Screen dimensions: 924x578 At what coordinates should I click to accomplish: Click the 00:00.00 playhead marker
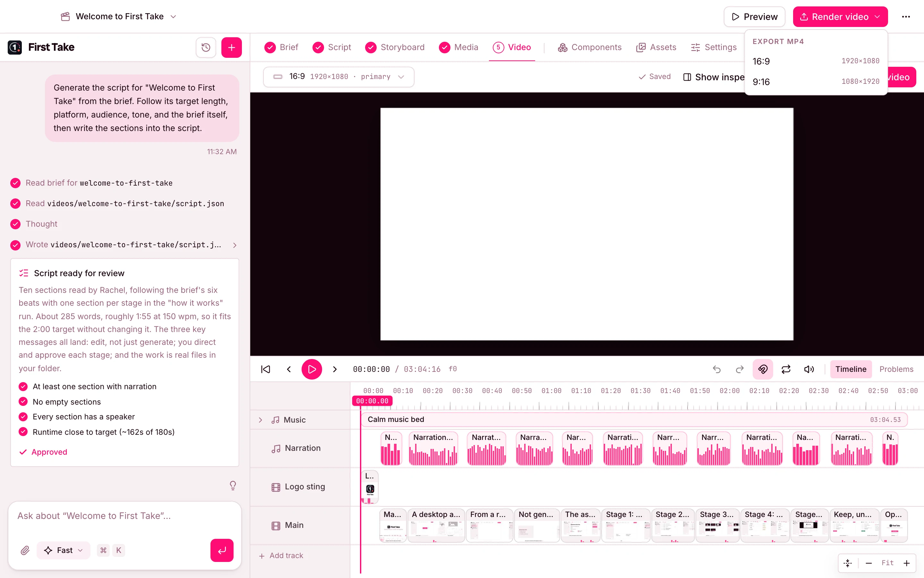(x=372, y=401)
